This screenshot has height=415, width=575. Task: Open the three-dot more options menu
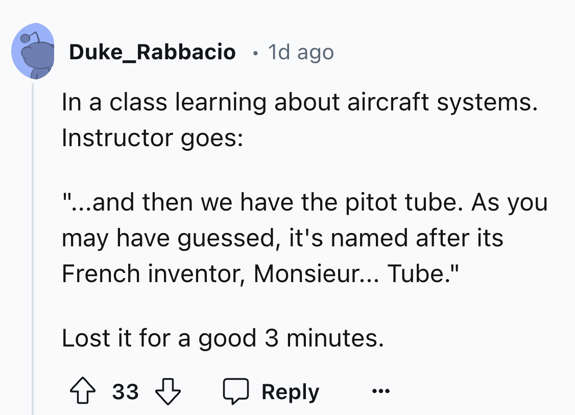381,391
